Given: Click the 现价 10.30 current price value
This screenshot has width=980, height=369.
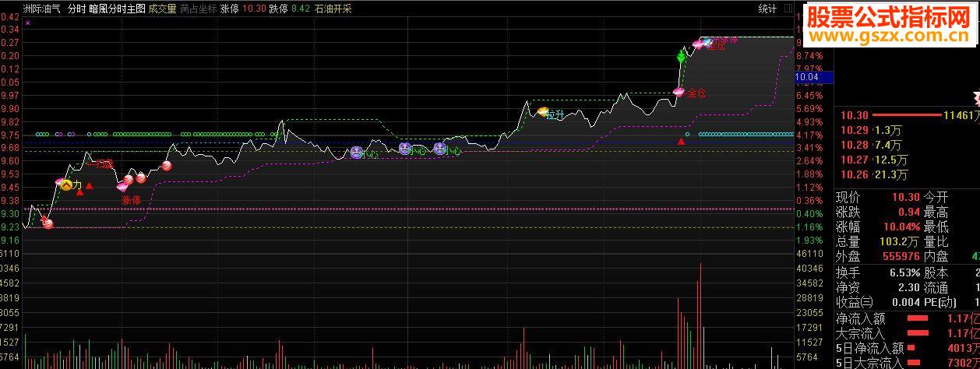Looking at the screenshot, I should click(x=907, y=197).
